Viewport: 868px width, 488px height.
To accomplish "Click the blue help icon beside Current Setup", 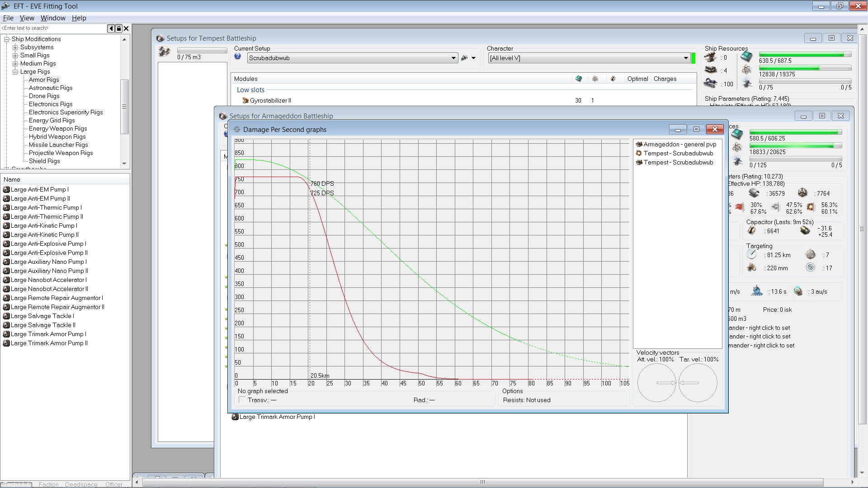I will tap(238, 56).
